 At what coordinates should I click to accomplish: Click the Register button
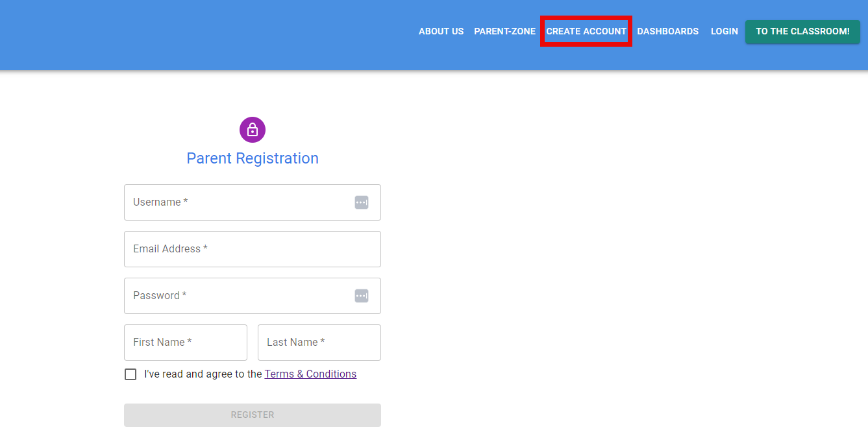pos(253,415)
